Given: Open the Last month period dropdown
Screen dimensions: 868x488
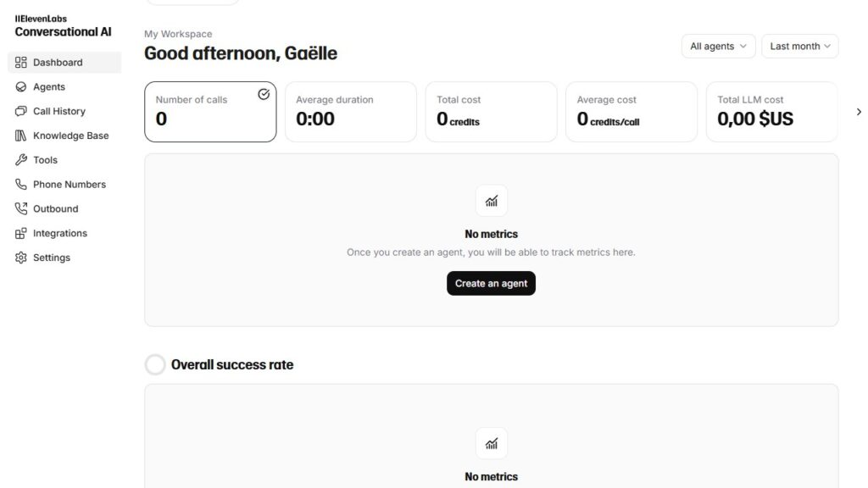Looking at the screenshot, I should click(x=799, y=46).
